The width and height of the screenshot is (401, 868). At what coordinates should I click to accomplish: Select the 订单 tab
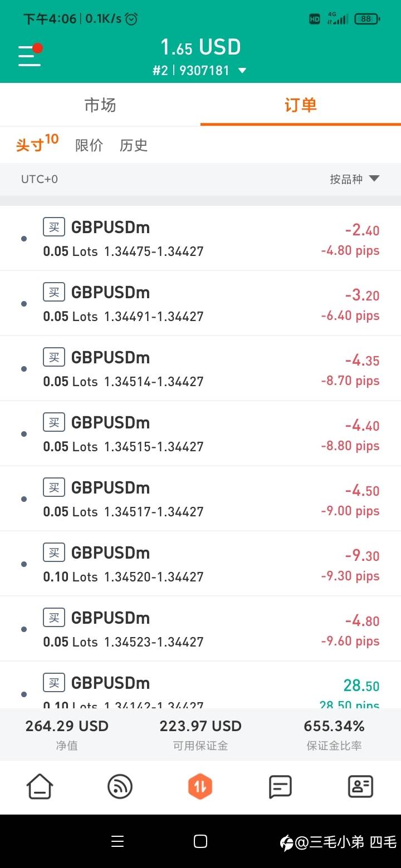point(301,105)
